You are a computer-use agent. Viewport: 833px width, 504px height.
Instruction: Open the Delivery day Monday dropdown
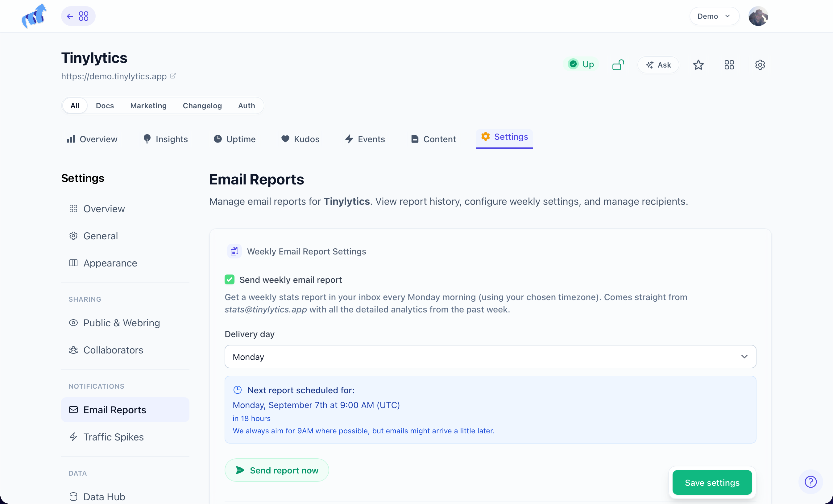point(490,357)
